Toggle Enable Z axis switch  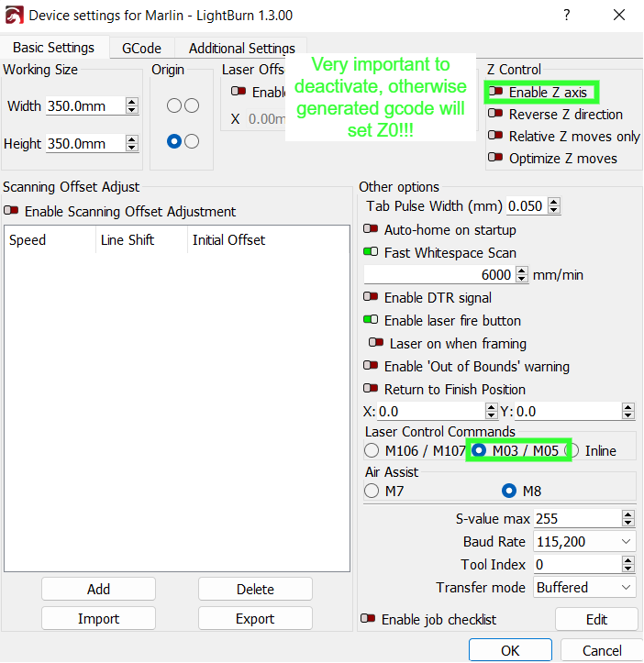tap(495, 92)
